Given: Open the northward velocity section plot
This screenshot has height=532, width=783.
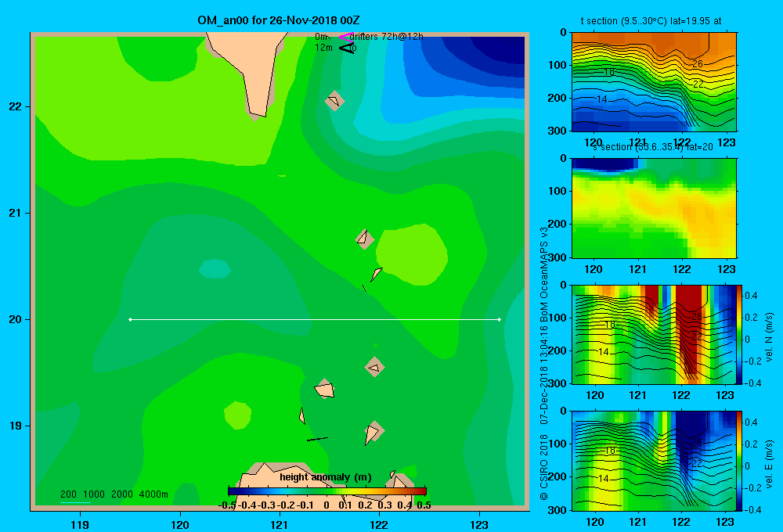Looking at the screenshot, I should 654,334.
